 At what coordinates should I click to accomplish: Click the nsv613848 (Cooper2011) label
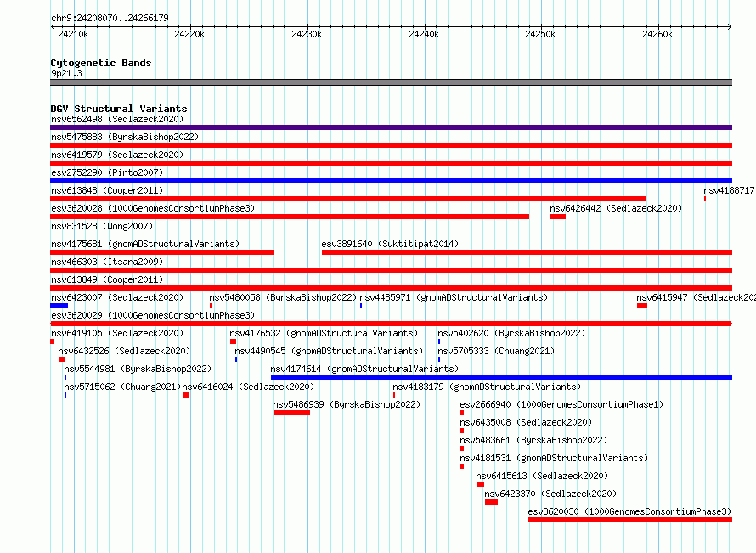(107, 190)
